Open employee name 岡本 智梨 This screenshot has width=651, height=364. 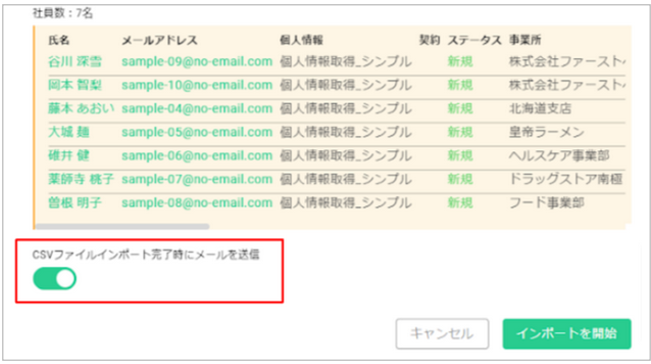click(x=75, y=85)
